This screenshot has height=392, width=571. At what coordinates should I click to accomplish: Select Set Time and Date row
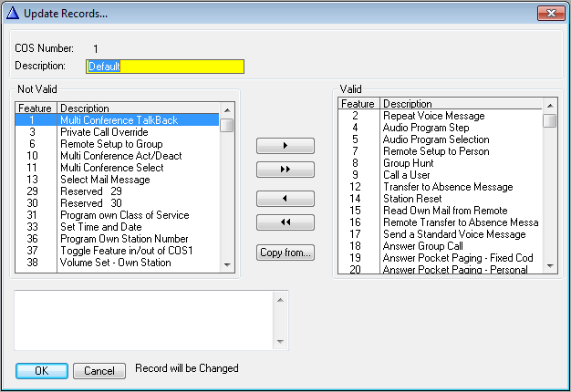click(x=118, y=227)
